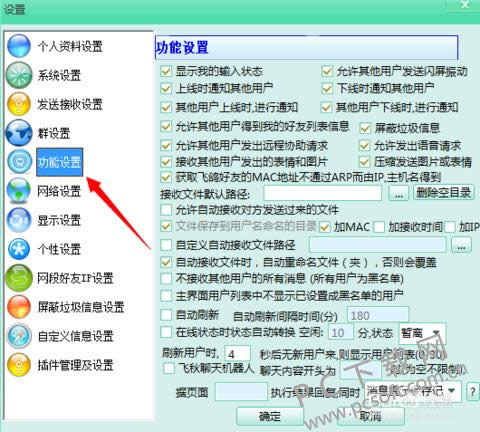Enable 允许自动接收对方发送过来的文件 checkbox
The width and height of the screenshot is (480, 432).
click(x=166, y=210)
